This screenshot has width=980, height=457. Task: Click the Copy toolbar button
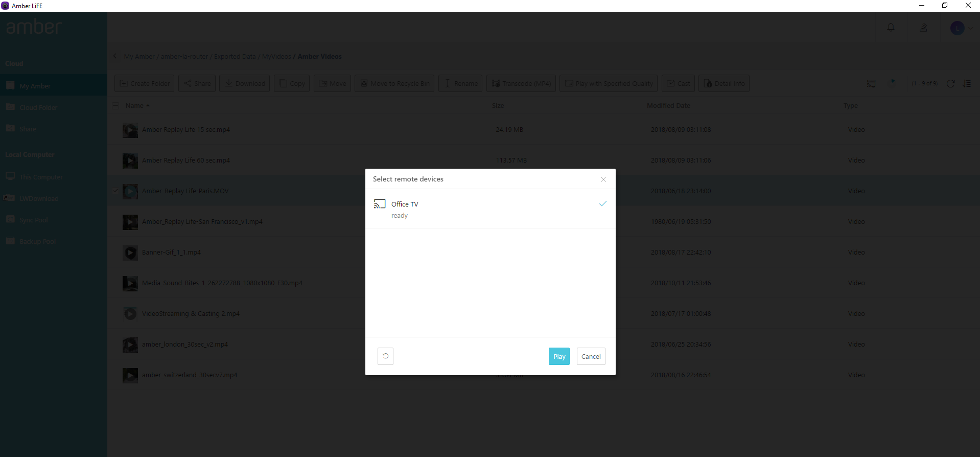coord(292,83)
